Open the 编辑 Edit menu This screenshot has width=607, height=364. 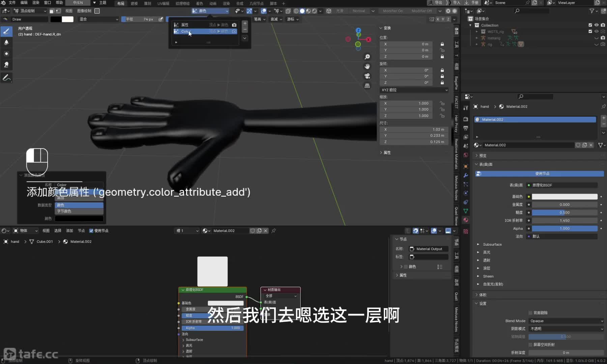tap(24, 3)
